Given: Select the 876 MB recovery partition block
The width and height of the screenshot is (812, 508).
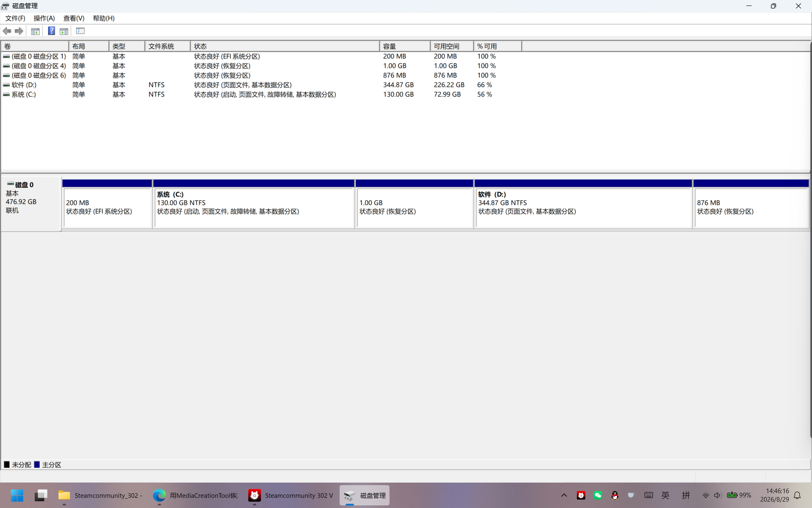Looking at the screenshot, I should pos(751,204).
